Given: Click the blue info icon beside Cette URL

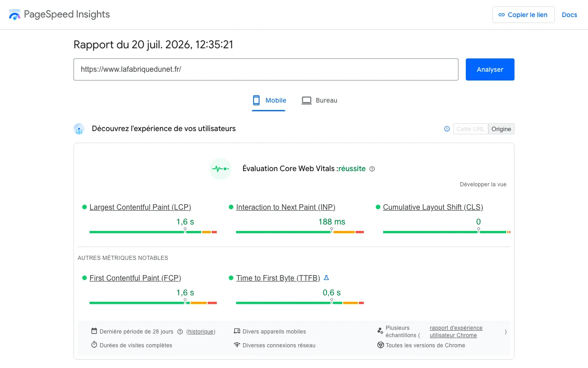Looking at the screenshot, I should [x=447, y=129].
